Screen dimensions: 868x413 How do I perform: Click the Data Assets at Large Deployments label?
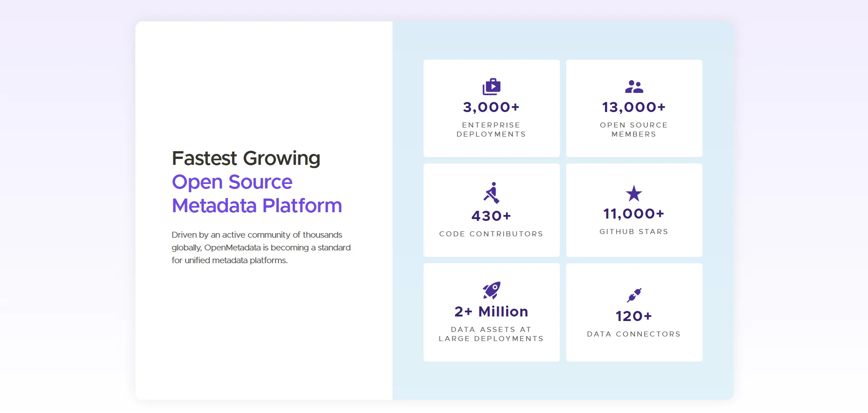491,334
